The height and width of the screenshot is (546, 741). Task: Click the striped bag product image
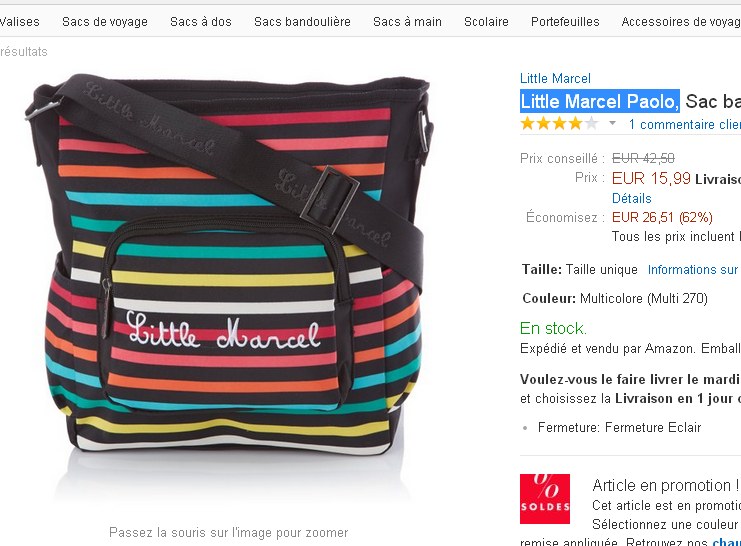(229, 265)
